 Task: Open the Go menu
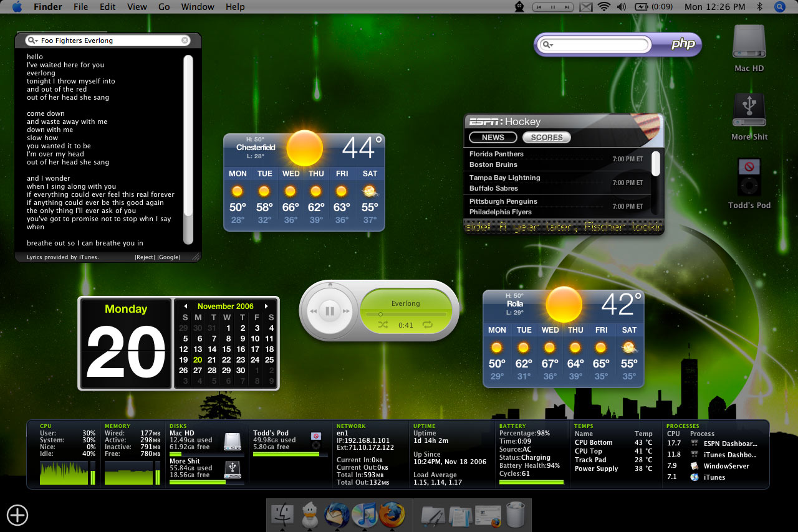point(164,7)
